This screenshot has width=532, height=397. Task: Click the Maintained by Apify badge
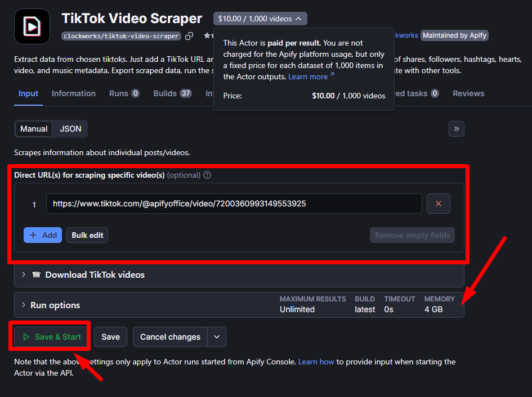[454, 35]
